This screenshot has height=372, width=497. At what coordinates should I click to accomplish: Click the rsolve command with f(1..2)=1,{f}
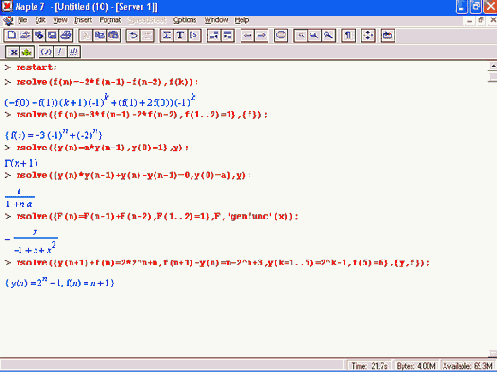[x=142, y=115]
